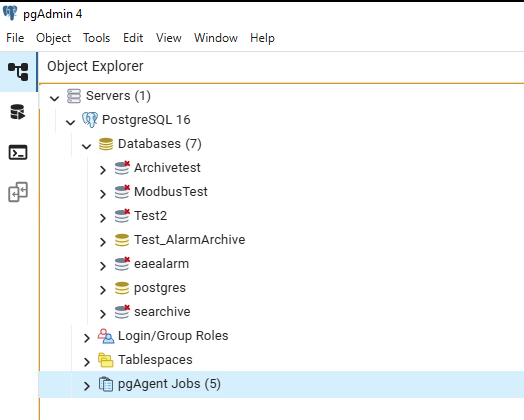Expand the ModbusTest database chevron
Image resolution: width=524 pixels, height=420 pixels.
(x=103, y=194)
